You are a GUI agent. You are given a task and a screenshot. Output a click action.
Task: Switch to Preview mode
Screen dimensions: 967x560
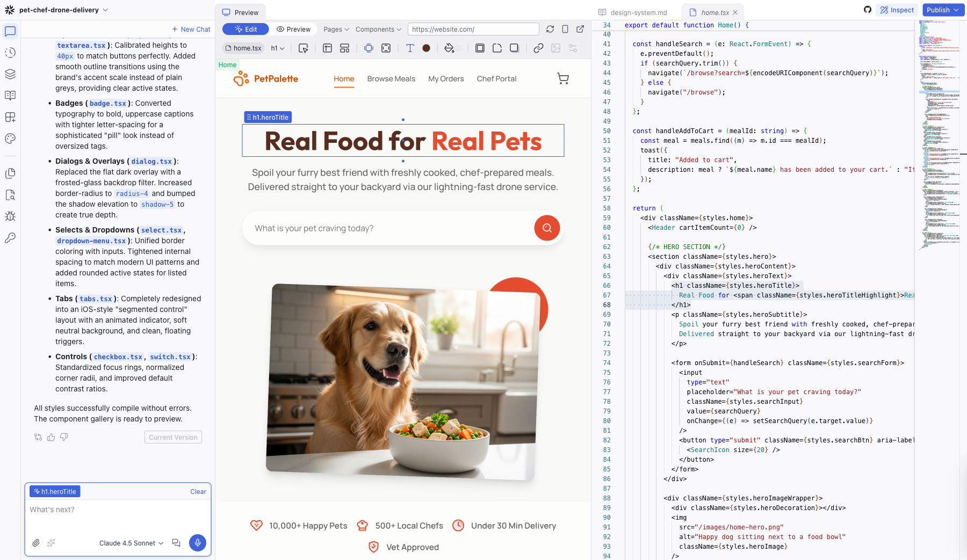tap(294, 29)
